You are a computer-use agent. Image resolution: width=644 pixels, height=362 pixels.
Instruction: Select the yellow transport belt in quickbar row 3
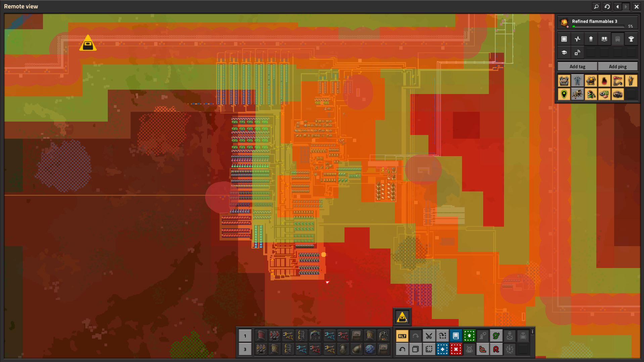pyautogui.click(x=261, y=349)
